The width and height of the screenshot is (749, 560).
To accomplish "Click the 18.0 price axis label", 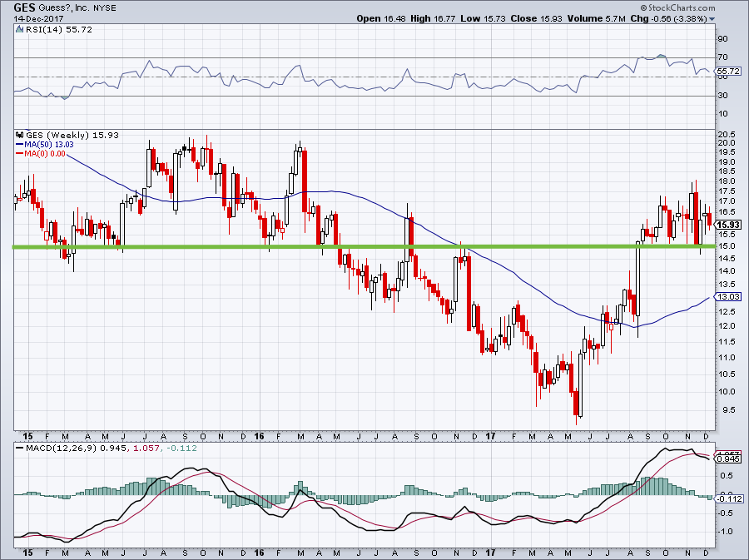I will point(726,181).
